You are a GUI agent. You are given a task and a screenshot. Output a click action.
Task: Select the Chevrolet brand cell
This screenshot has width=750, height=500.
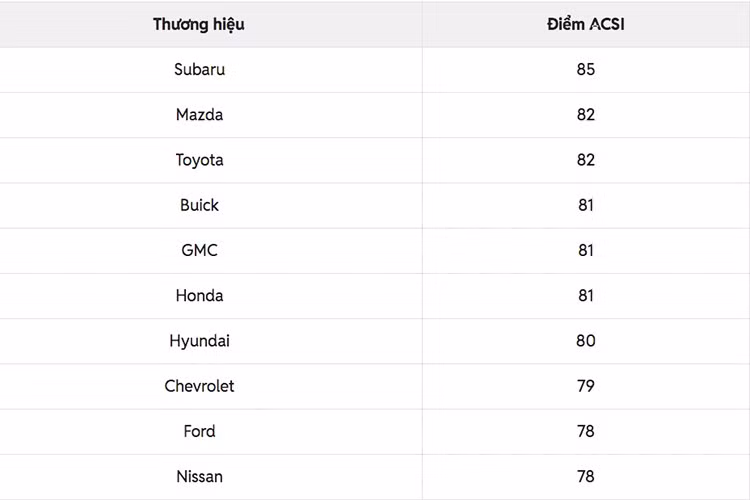(199, 386)
